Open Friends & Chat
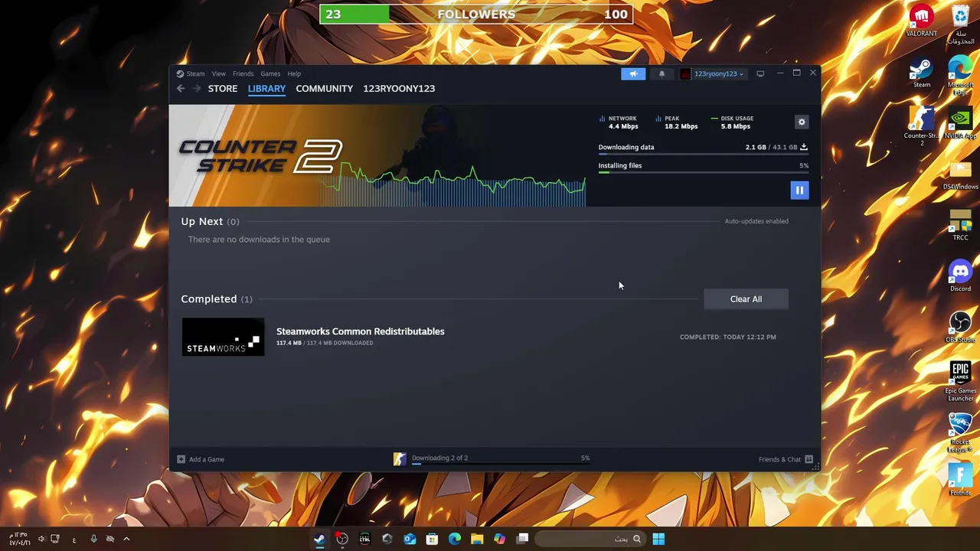 click(779, 459)
